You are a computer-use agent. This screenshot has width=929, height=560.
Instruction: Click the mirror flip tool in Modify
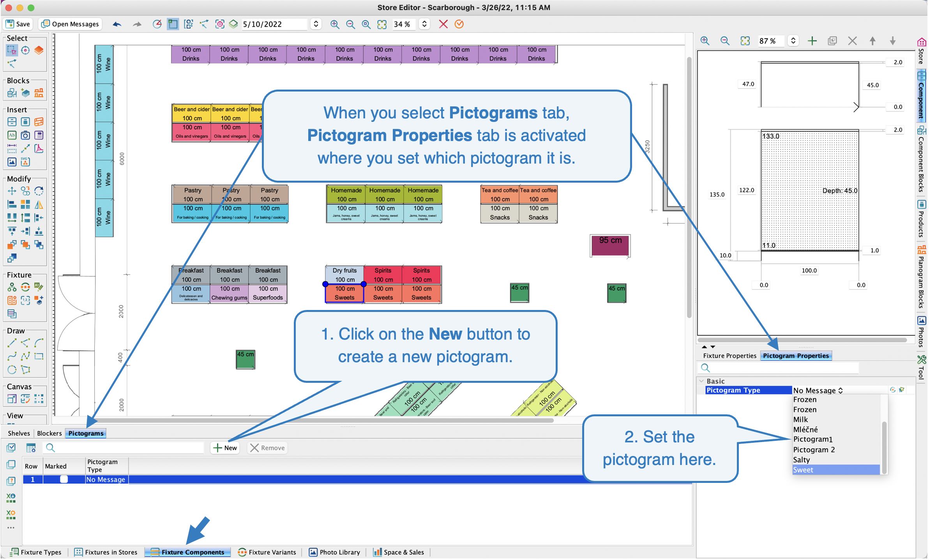39,204
